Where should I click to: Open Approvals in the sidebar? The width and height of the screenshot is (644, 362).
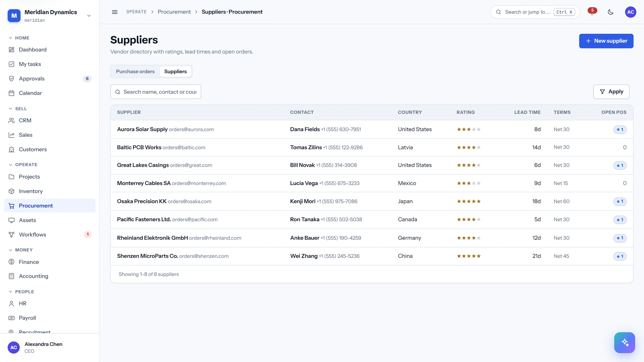pos(50,79)
